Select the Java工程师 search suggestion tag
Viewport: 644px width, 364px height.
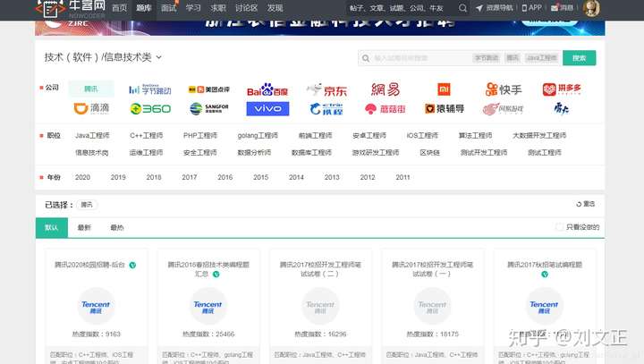[542, 58]
